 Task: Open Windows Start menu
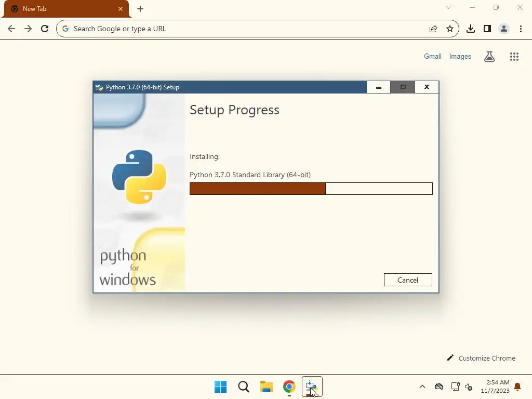pyautogui.click(x=220, y=387)
